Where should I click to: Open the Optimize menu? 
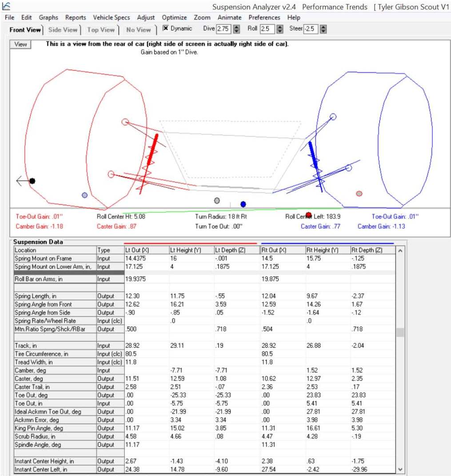click(x=174, y=17)
